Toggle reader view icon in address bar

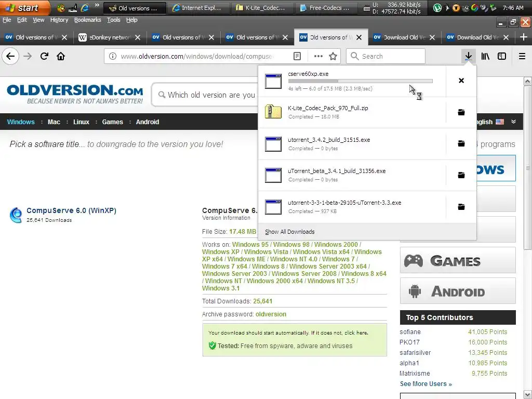coord(297,56)
